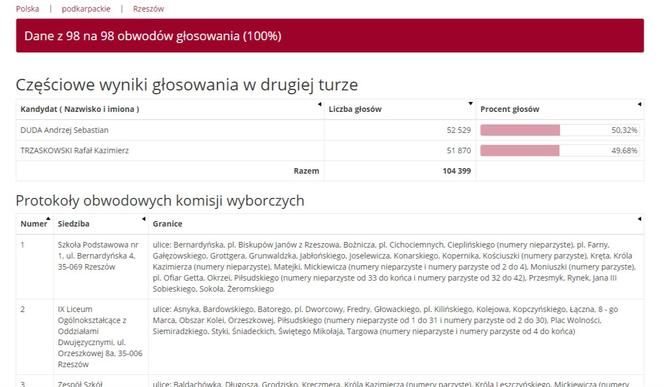Click the red data status banner
Viewport: 664px width, 387px height.
[330, 36]
